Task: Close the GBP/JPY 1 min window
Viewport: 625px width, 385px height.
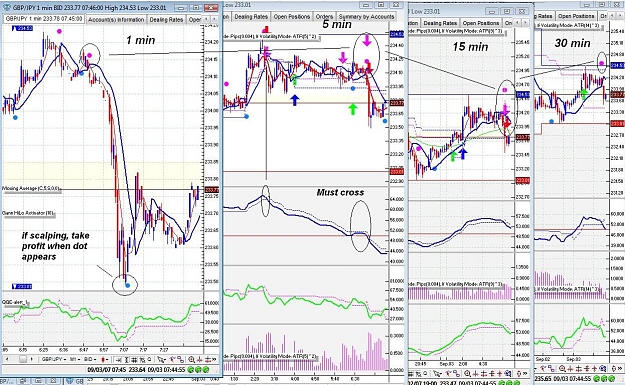Action: click(211, 7)
